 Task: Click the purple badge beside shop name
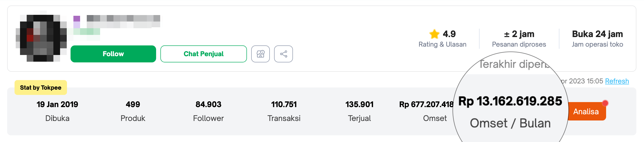77,19
